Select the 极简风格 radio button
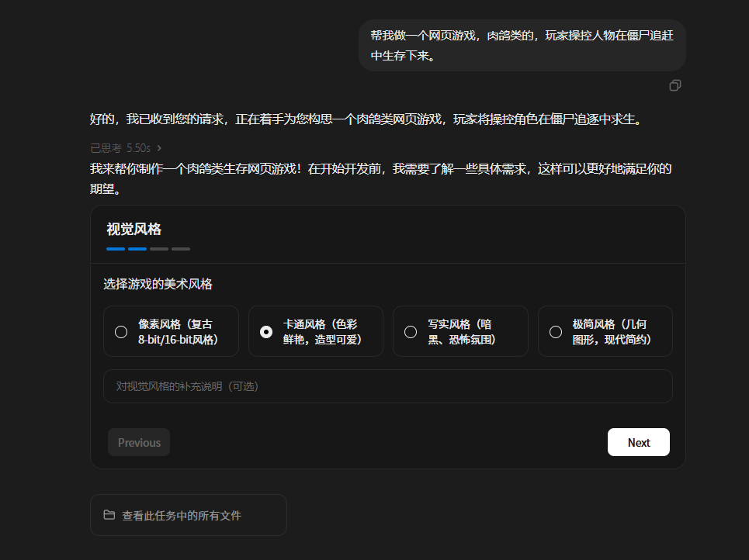749x560 pixels. pyautogui.click(x=555, y=331)
